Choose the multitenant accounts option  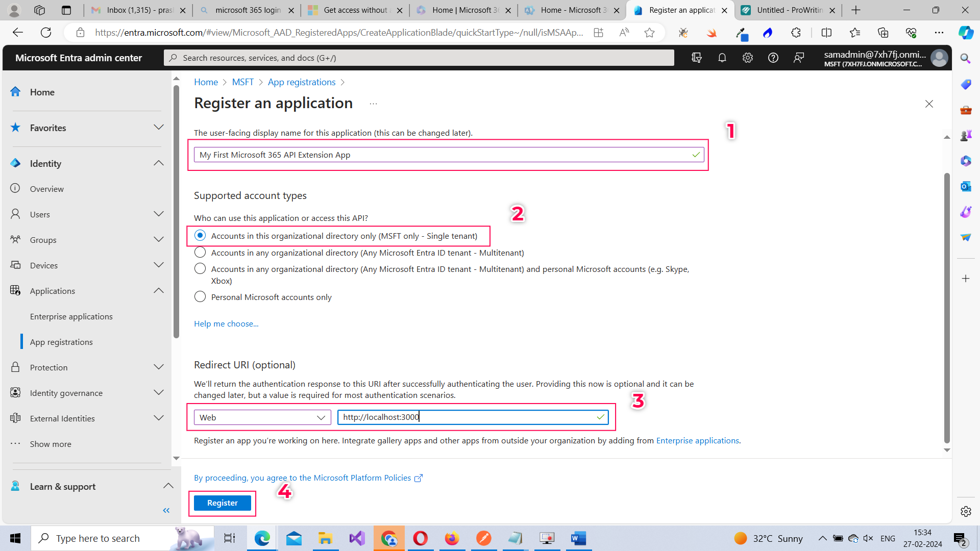point(200,252)
